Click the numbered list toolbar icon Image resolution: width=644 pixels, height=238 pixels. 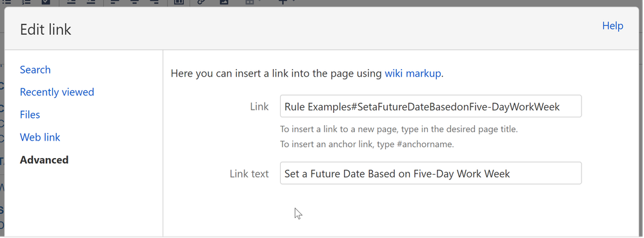[26, 2]
